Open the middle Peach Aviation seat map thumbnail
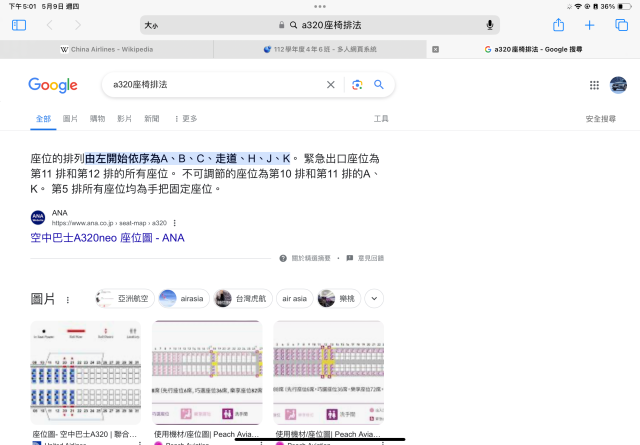Viewport: 640px width, 445px height. 207,373
